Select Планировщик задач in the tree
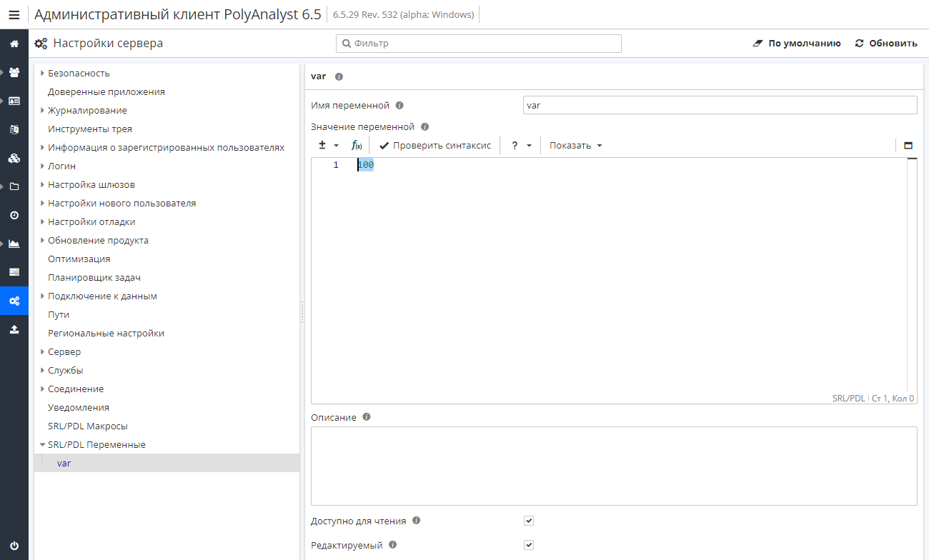 click(94, 277)
